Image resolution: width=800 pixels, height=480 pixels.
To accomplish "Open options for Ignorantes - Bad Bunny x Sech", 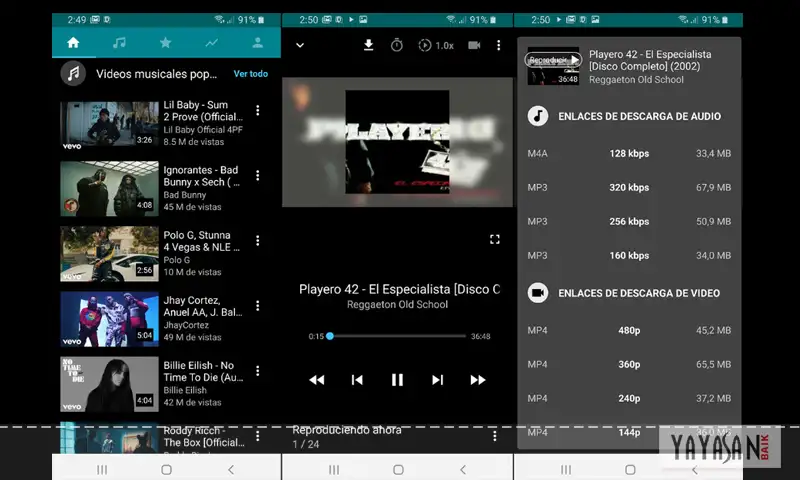I will (258, 175).
